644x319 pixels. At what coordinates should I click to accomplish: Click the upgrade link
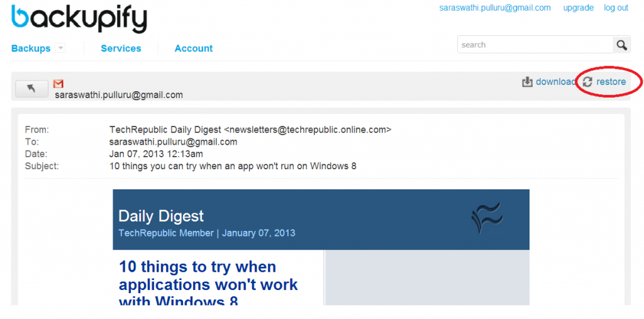point(579,8)
